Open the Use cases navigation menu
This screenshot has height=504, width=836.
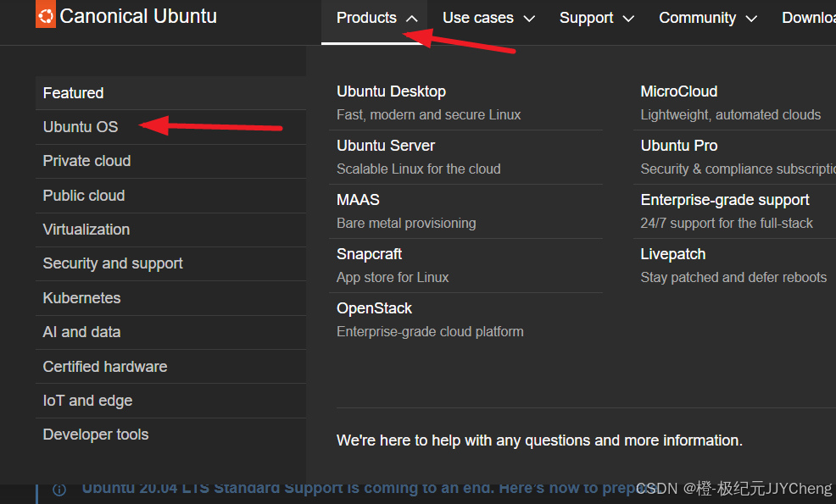point(488,19)
